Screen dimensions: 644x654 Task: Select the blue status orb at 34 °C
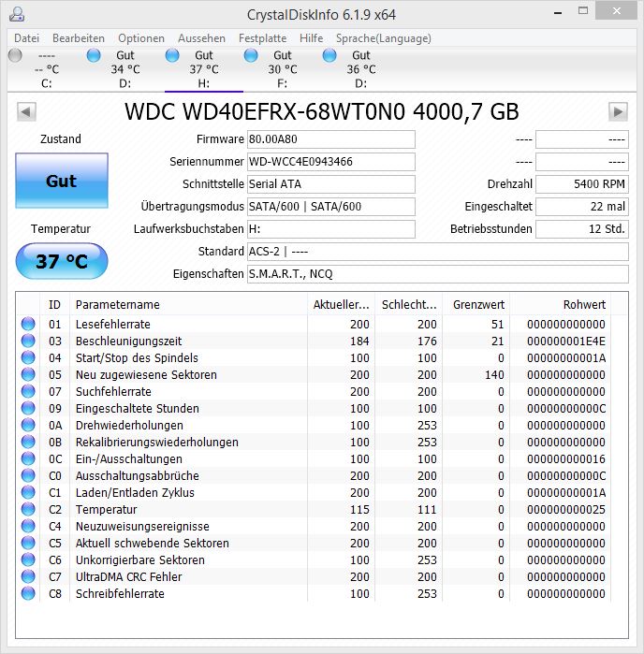click(94, 55)
